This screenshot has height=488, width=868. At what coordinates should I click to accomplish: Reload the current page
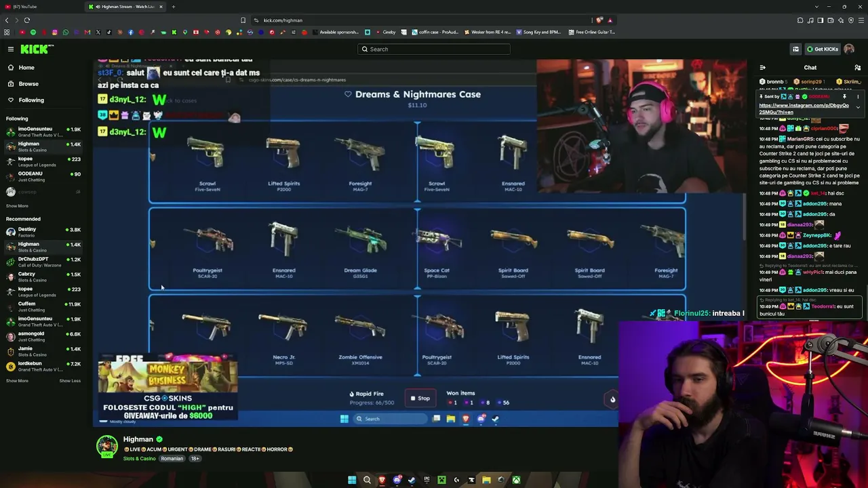pyautogui.click(x=26, y=20)
